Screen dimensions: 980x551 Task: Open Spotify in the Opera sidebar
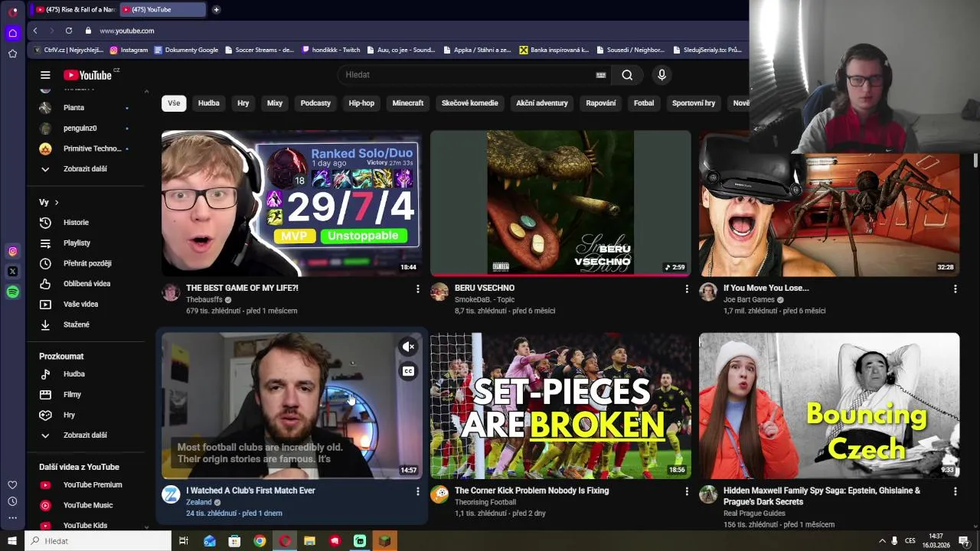[x=12, y=292]
